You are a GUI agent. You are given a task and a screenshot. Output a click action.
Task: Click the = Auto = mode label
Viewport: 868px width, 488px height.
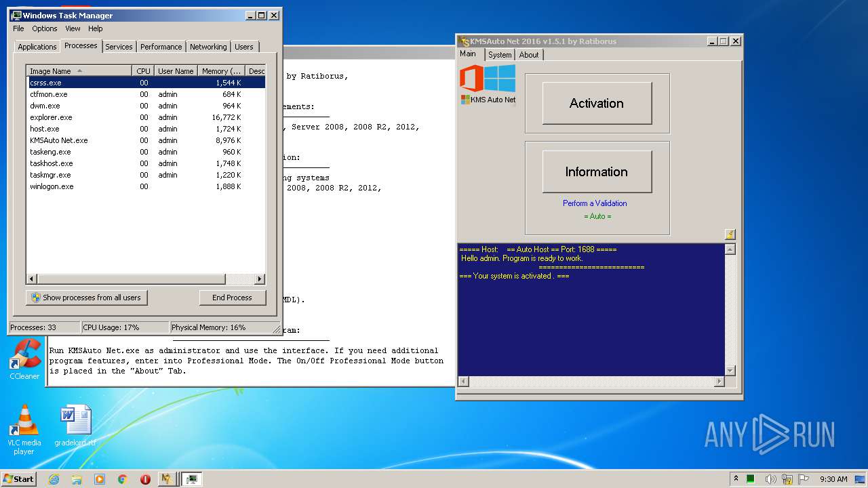pos(597,216)
